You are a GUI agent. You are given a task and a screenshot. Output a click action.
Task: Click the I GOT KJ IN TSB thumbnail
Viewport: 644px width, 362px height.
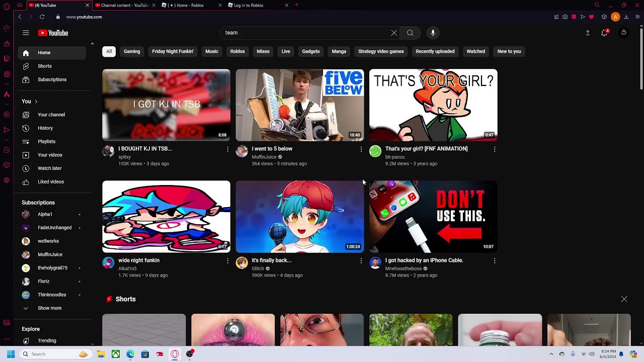tap(166, 105)
